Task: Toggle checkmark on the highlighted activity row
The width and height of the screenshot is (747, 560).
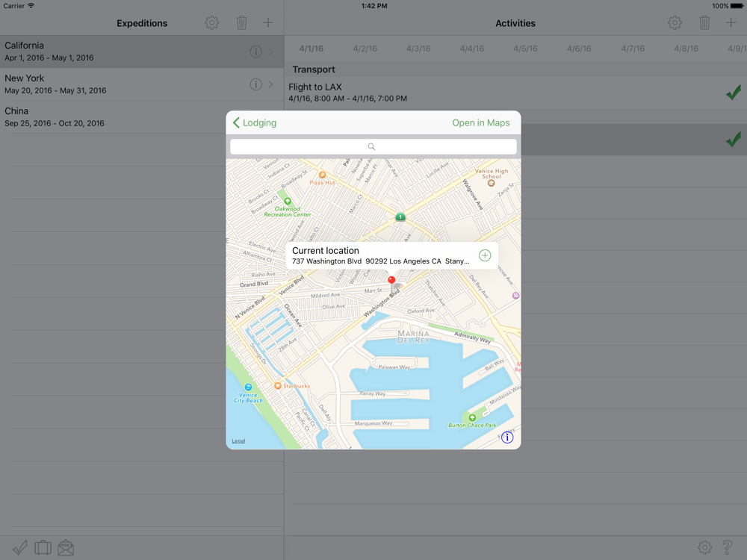Action: tap(733, 140)
